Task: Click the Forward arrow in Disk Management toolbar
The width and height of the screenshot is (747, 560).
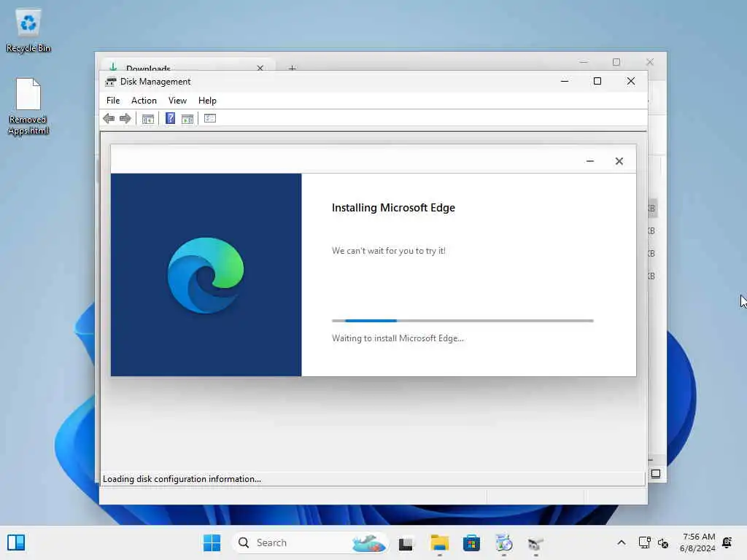Action: [125, 119]
